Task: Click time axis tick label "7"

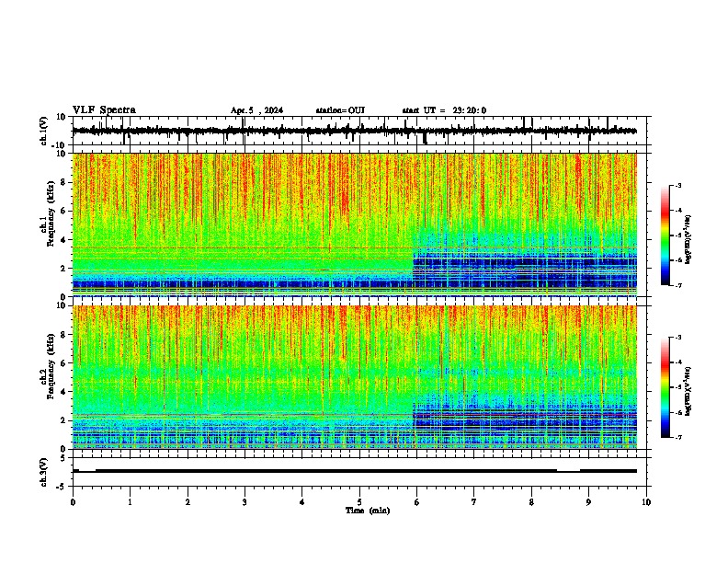Action: click(x=474, y=502)
